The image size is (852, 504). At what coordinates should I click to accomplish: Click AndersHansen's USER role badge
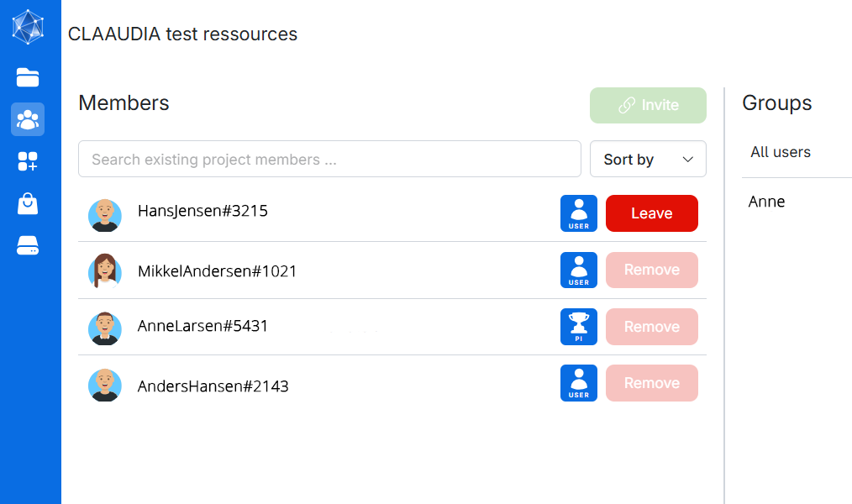point(578,383)
